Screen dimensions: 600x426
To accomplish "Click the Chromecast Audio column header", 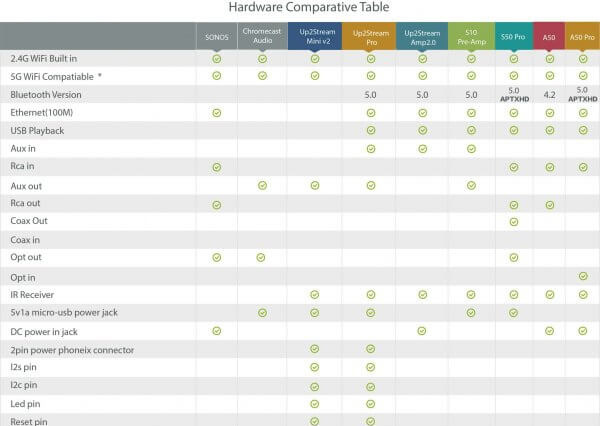I will pos(262,35).
